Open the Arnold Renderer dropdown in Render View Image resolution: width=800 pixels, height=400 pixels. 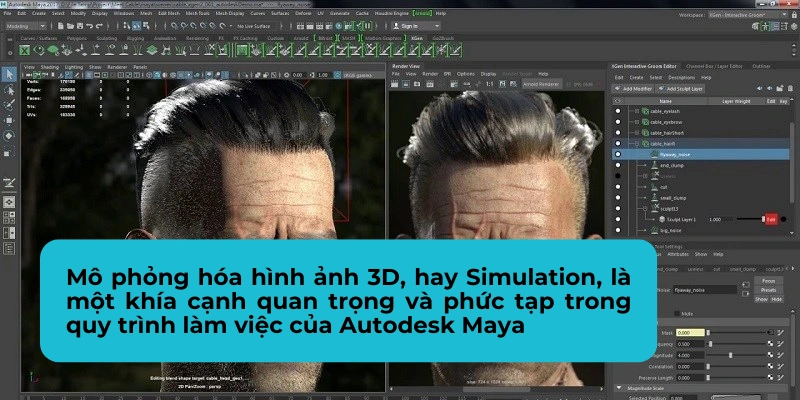pos(541,84)
